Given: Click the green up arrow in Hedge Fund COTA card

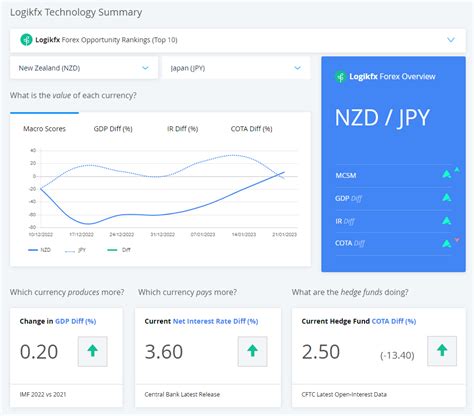Looking at the screenshot, I should [442, 351].
